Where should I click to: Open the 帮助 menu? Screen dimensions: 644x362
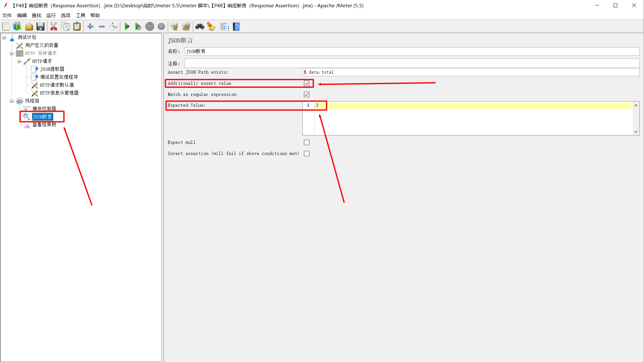(x=95, y=15)
